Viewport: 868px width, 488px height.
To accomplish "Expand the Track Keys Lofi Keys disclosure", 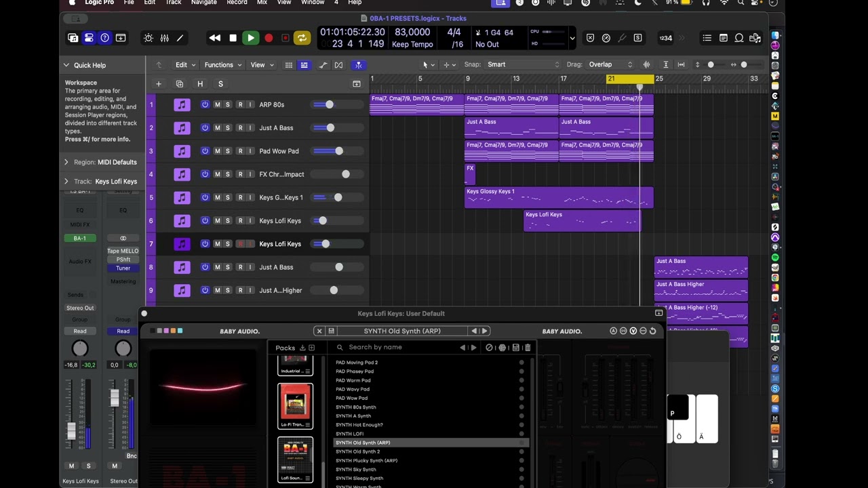I will coord(66,181).
